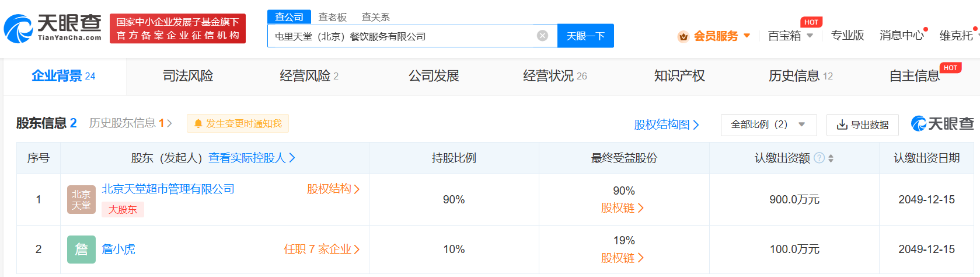Screen dimensions: 980x277
Task: Switch to the 司法风险 tab
Action: [188, 76]
